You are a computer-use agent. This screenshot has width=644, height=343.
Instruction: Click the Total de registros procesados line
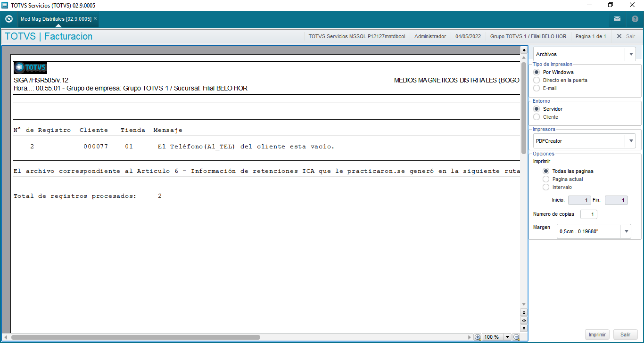[x=88, y=196]
